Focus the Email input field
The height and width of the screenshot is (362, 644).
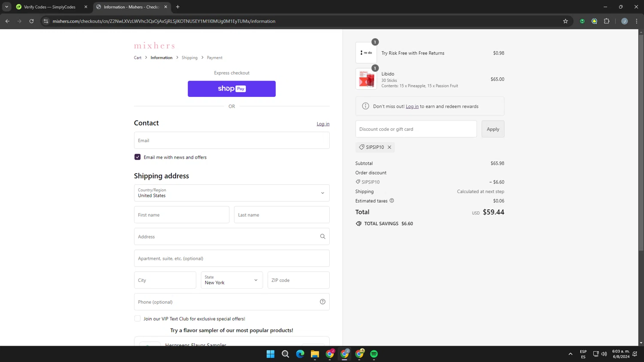[231, 140]
